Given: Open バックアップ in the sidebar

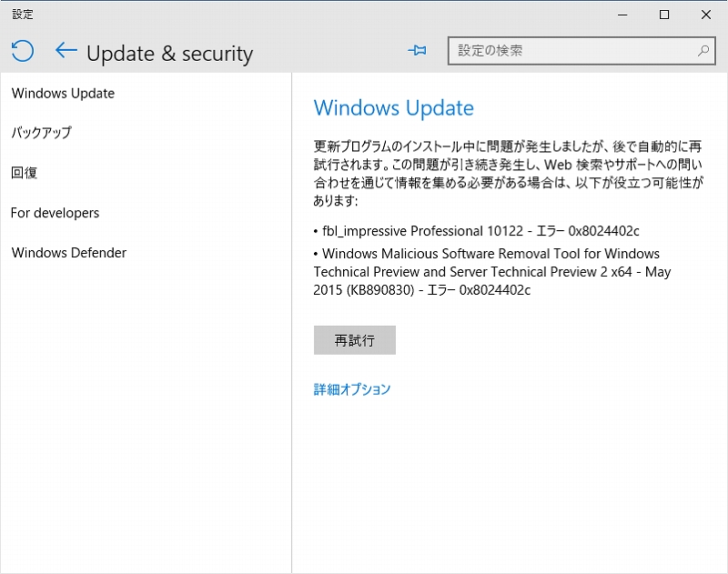Looking at the screenshot, I should tap(41, 133).
